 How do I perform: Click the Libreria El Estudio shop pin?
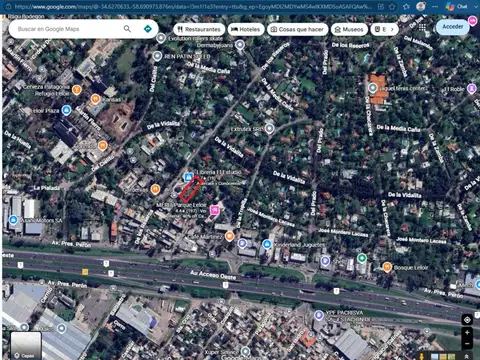(189, 176)
